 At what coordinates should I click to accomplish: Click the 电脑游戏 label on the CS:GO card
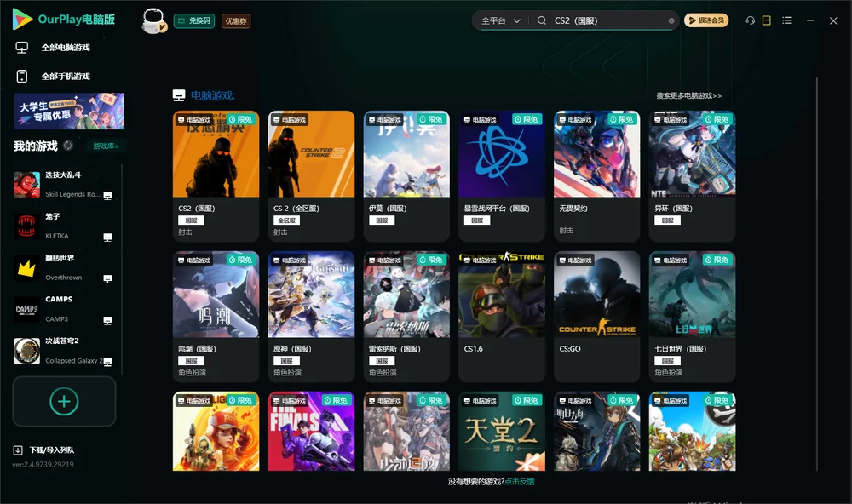[x=576, y=261]
